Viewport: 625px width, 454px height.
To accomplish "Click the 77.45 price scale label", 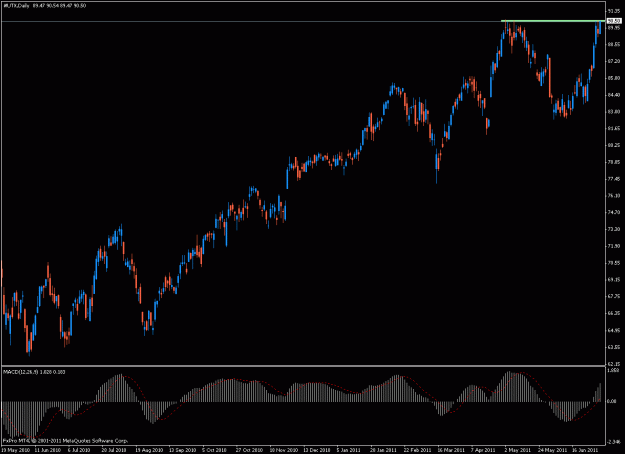I will click(614, 179).
